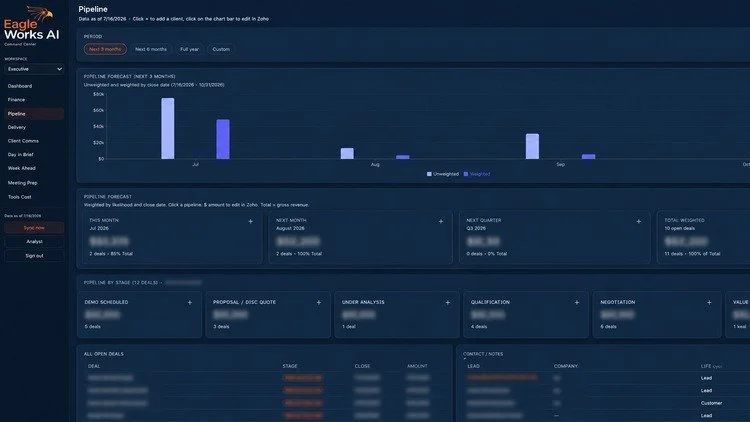Click the July weighted chart bar
The image size is (750, 422).
click(223, 139)
